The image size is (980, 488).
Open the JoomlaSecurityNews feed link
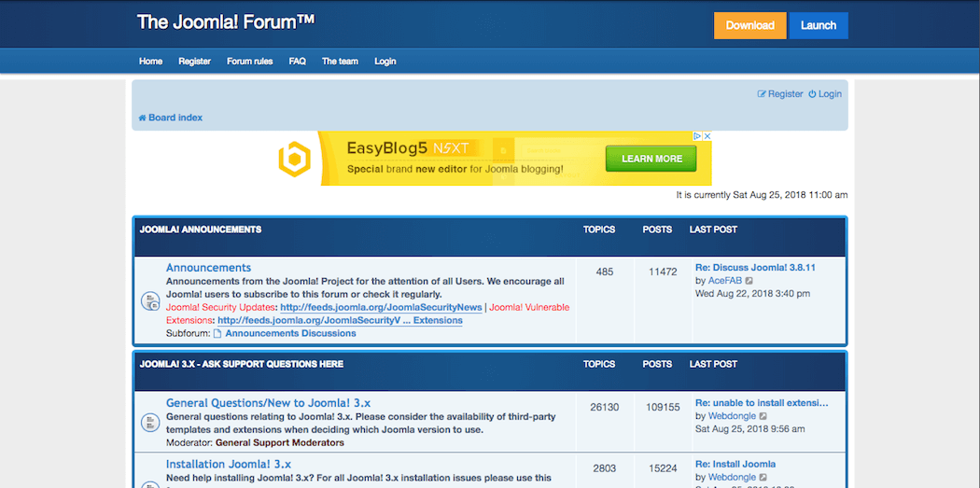381,307
